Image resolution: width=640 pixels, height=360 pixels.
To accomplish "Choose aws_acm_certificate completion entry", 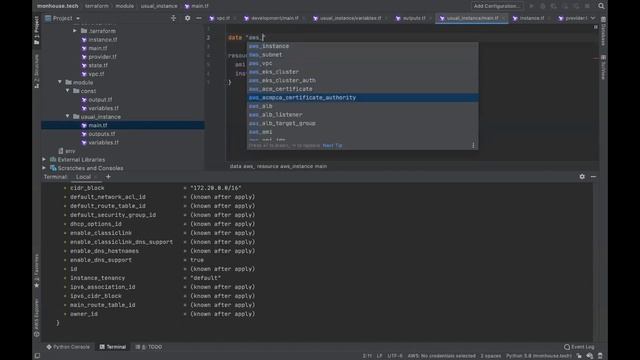I will [362, 89].
